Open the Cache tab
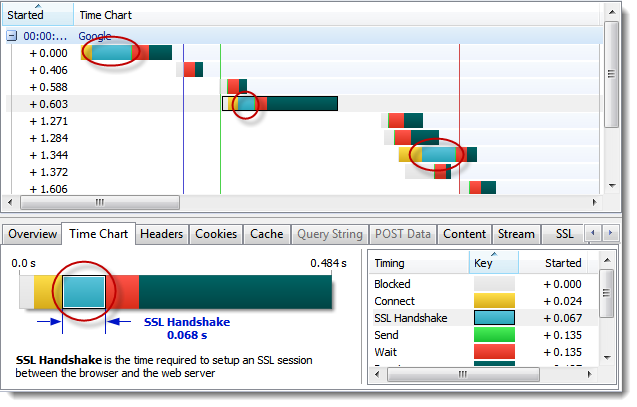 pyautogui.click(x=267, y=234)
